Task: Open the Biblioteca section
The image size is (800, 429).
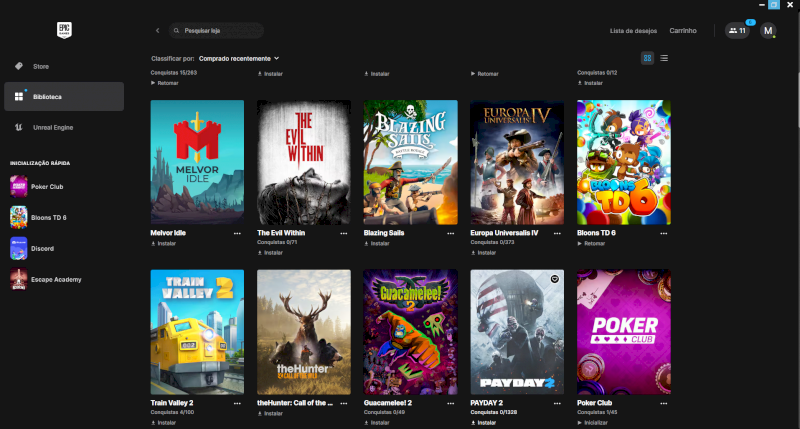Action: click(x=64, y=96)
